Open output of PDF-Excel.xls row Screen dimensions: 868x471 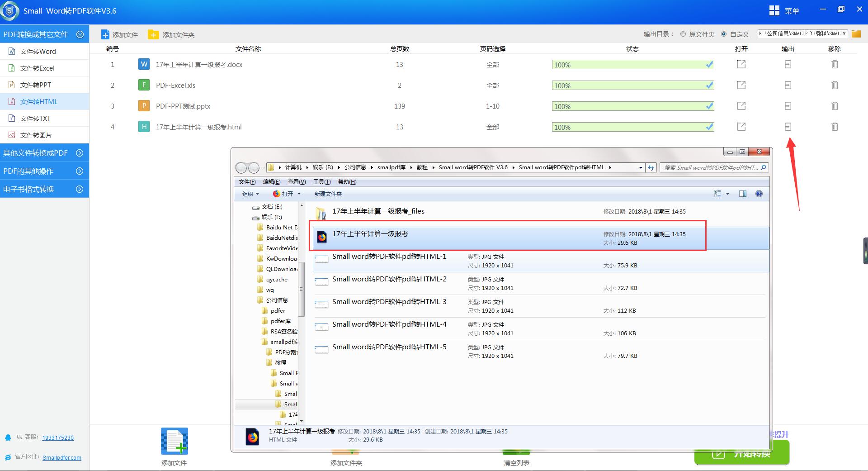coord(741,85)
